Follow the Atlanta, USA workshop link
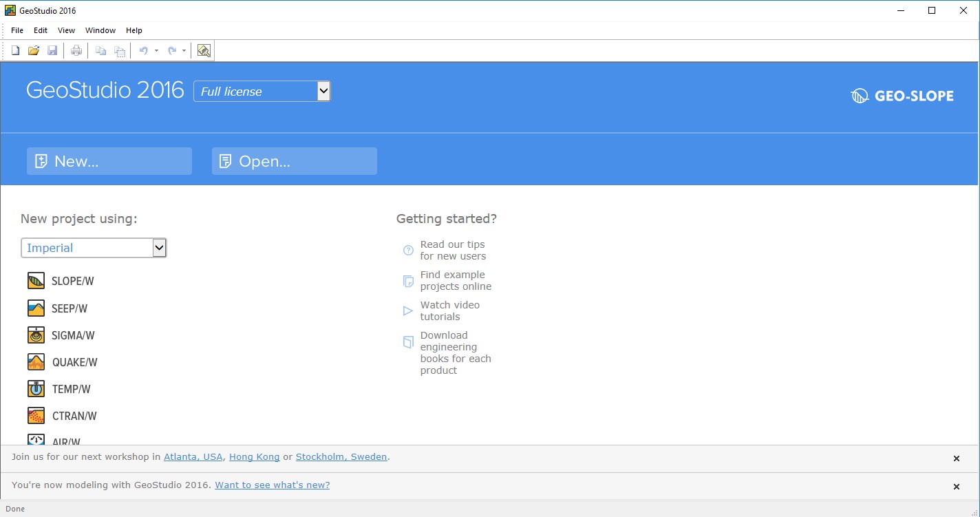The height and width of the screenshot is (517, 980). click(x=193, y=456)
